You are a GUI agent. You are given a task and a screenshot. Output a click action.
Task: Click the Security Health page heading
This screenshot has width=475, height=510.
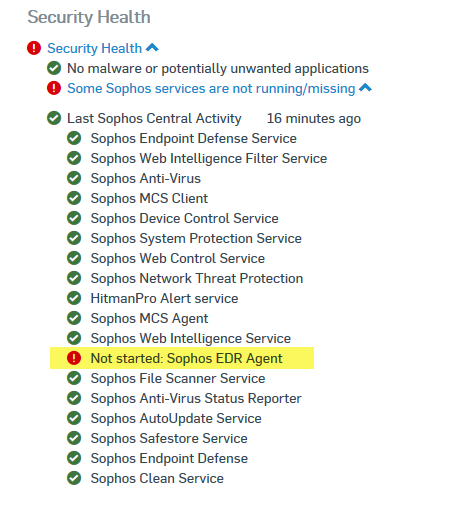[89, 17]
